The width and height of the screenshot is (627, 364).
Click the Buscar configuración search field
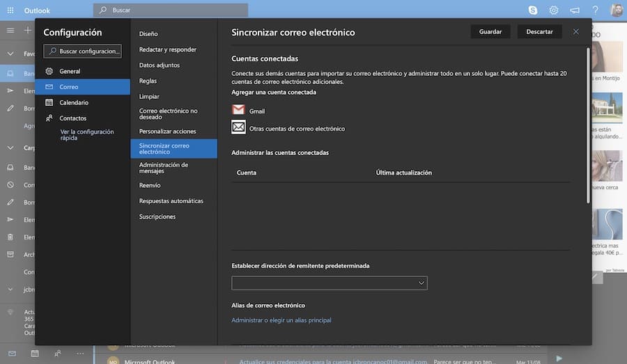point(82,51)
